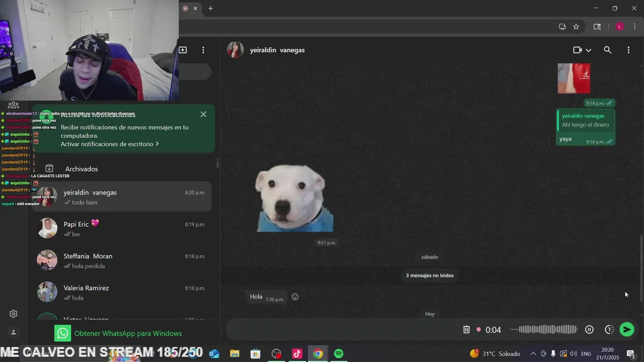Start a video call with yeiraldin vanegas
Image resolution: width=644 pixels, height=362 pixels.
pos(578,50)
